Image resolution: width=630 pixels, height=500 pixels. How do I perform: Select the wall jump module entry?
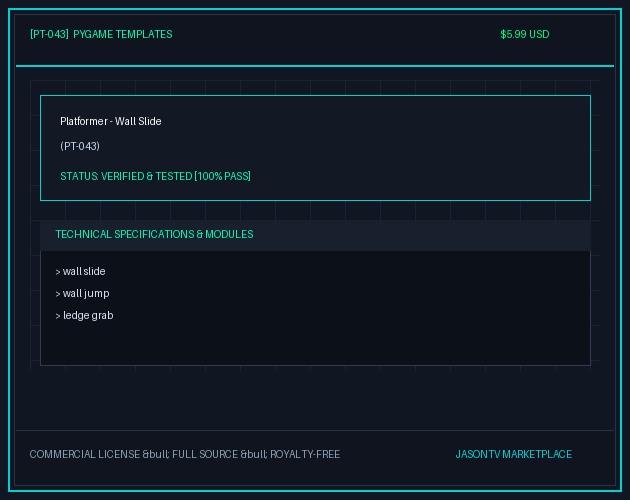click(x=86, y=293)
